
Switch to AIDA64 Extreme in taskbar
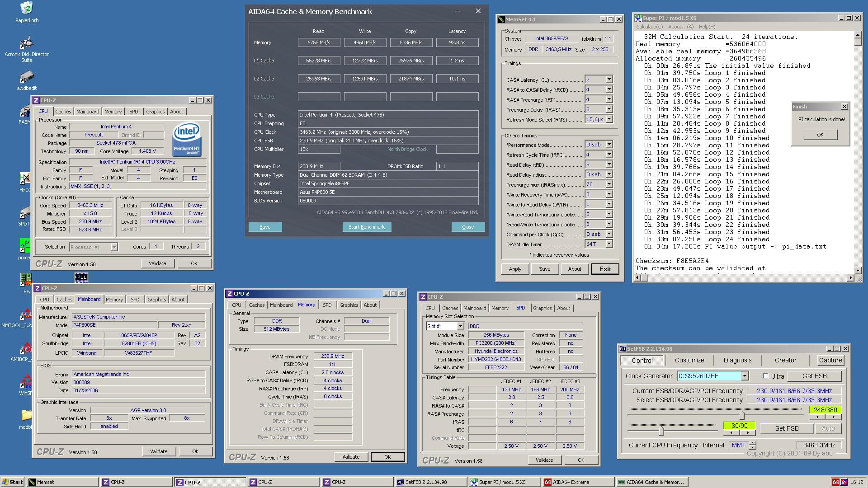coord(578,482)
